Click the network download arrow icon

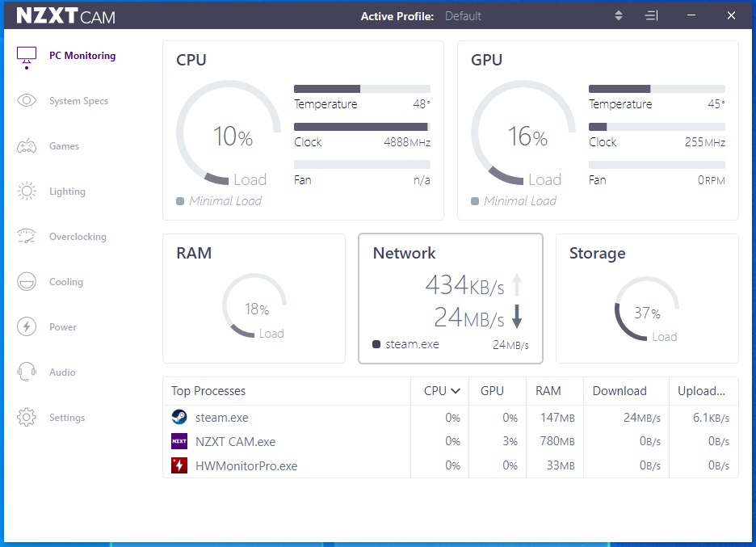pyautogui.click(x=517, y=317)
